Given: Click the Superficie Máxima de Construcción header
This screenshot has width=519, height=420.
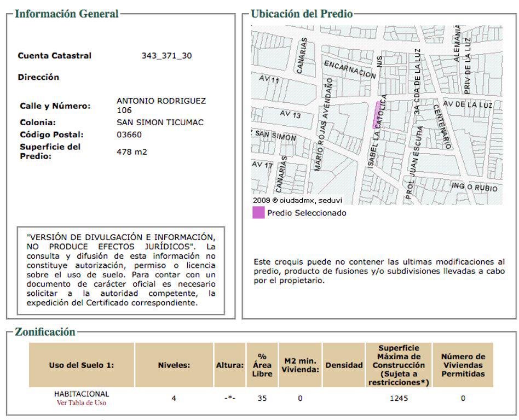Looking at the screenshot, I should pos(399,365).
